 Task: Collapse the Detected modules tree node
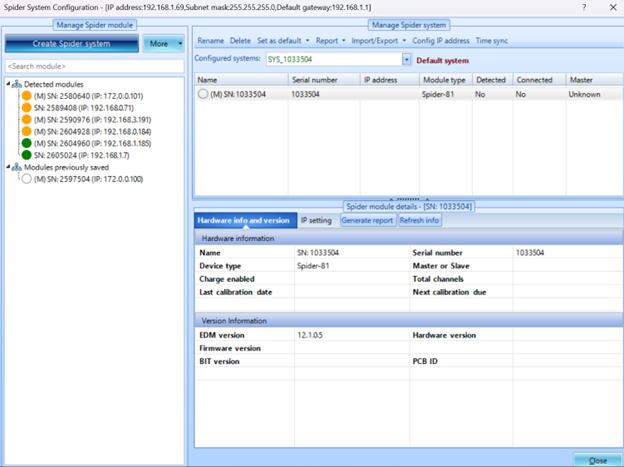pyautogui.click(x=7, y=84)
